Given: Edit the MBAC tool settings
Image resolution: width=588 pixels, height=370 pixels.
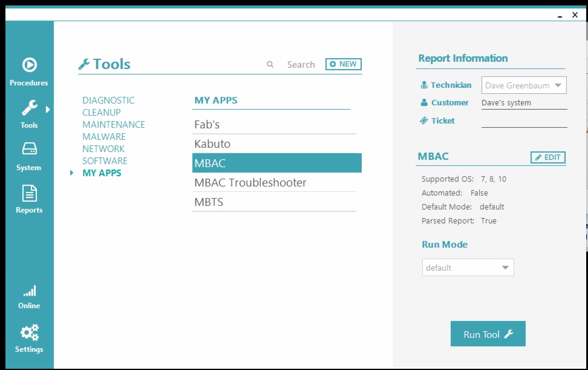Looking at the screenshot, I should 547,157.
